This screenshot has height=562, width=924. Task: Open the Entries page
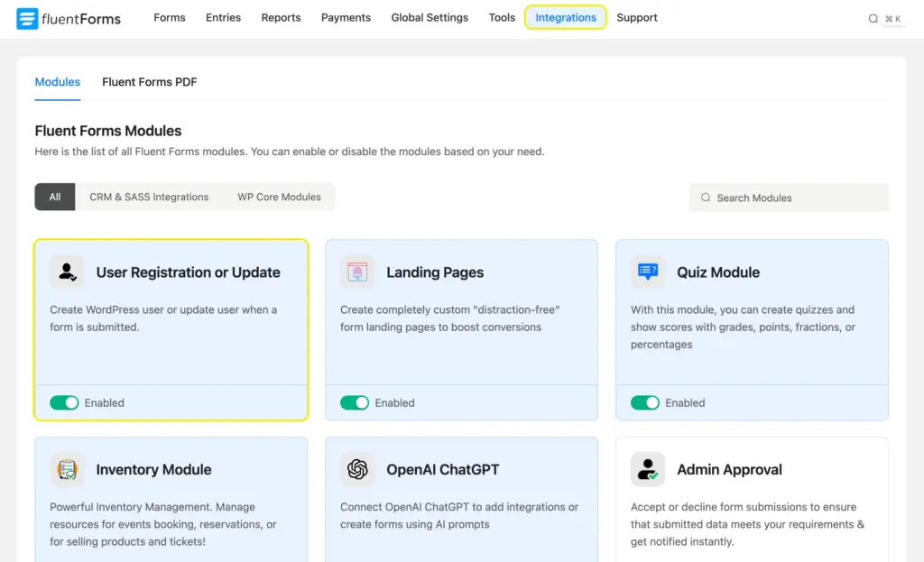tap(223, 17)
